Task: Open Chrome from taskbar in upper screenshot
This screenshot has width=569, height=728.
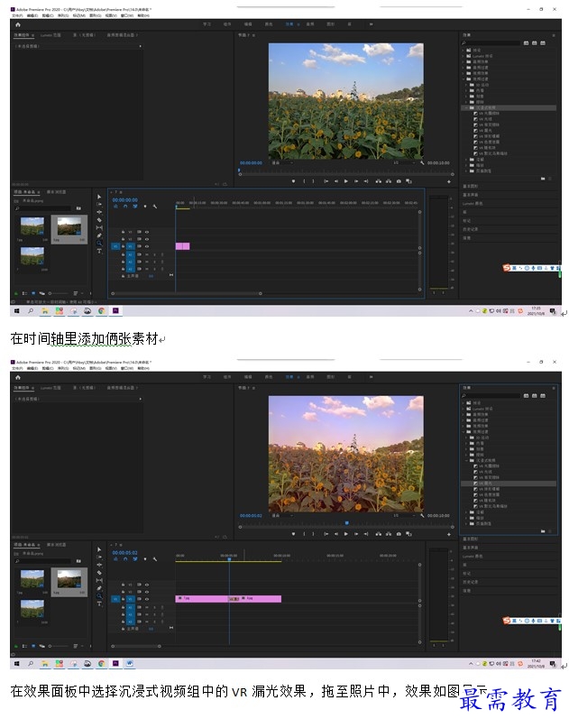Action: (102, 310)
